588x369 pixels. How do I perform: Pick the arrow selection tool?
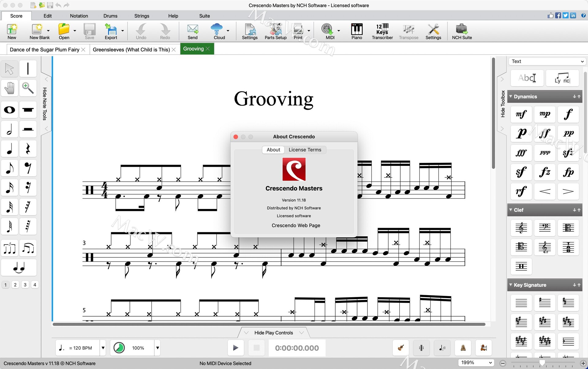[9, 69]
